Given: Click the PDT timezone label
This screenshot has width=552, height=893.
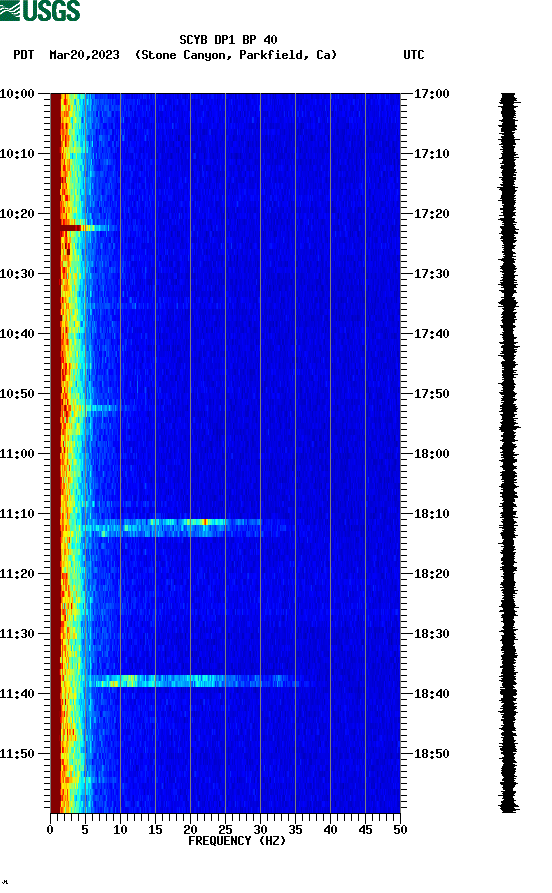Looking at the screenshot, I should tap(24, 55).
